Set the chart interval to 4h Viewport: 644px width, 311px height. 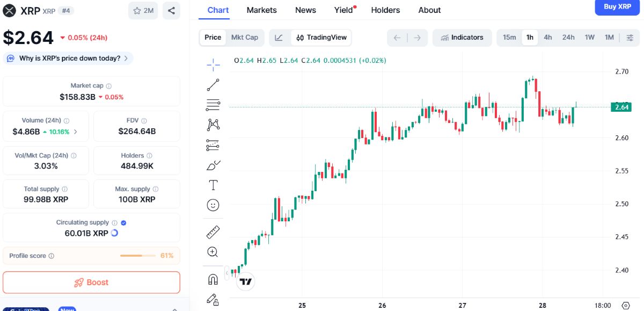(548, 38)
